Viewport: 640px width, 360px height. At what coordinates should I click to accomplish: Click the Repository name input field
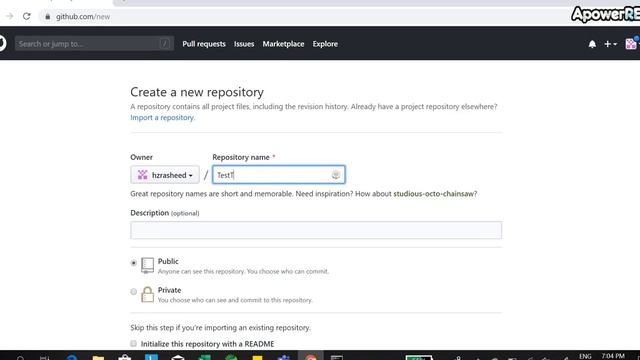(x=279, y=175)
